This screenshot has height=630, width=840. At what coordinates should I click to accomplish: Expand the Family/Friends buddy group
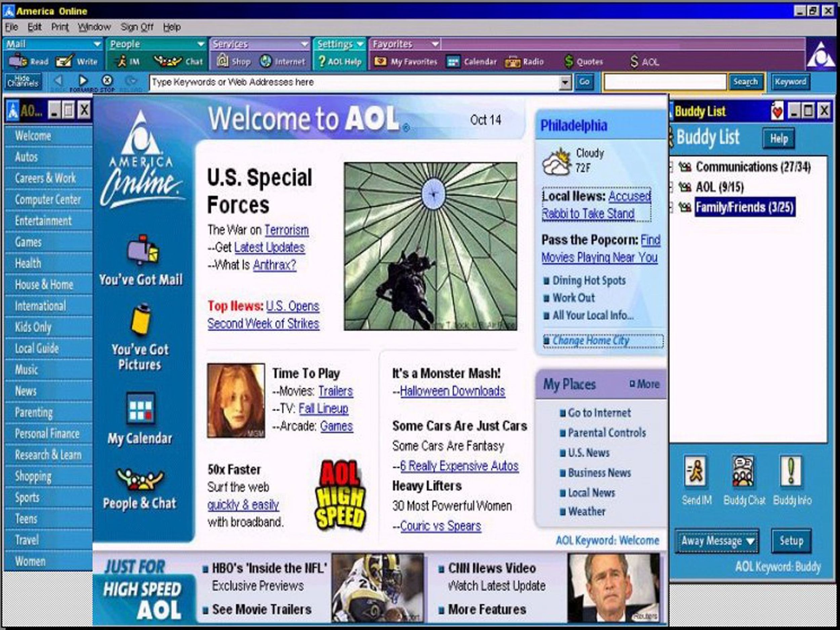click(x=671, y=207)
